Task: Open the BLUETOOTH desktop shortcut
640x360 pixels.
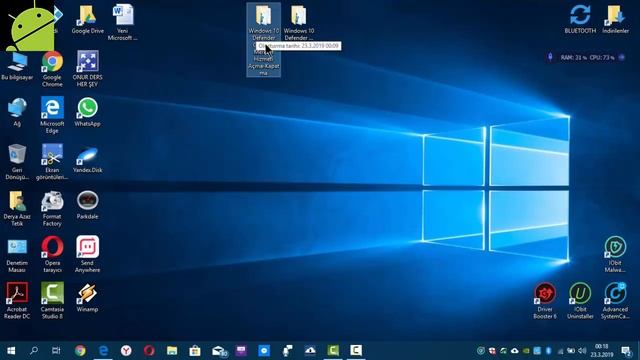Action: pos(580,19)
